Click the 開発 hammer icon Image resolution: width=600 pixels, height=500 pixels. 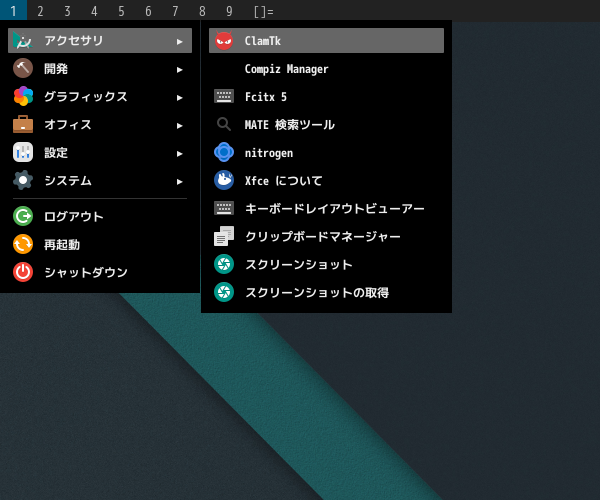point(23,68)
